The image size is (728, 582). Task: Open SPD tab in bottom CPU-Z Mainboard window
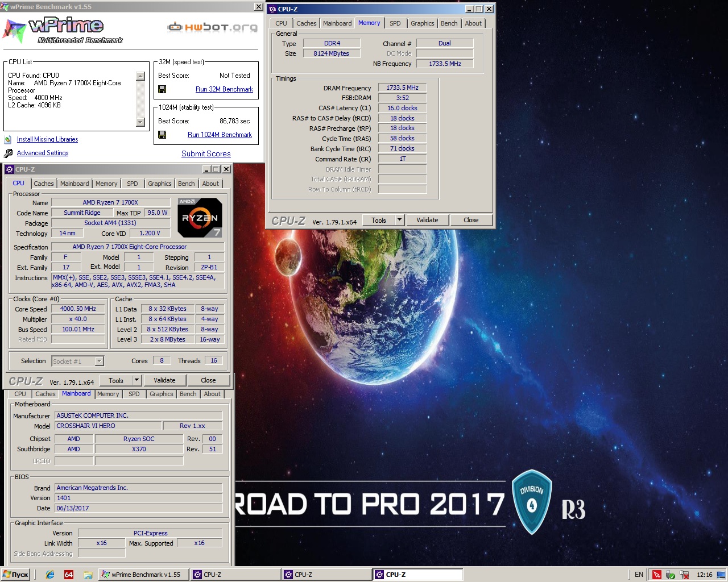point(134,394)
